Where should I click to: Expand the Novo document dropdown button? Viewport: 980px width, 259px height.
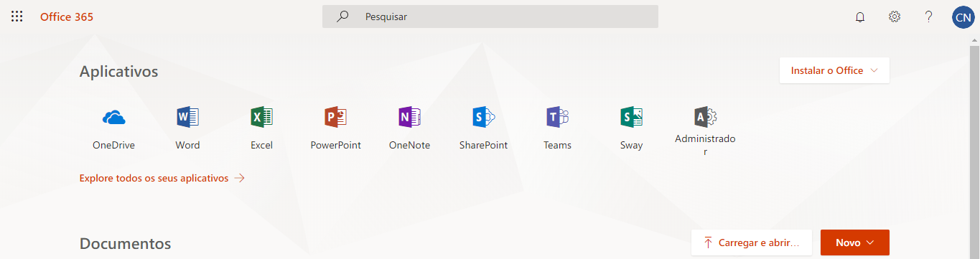click(854, 242)
